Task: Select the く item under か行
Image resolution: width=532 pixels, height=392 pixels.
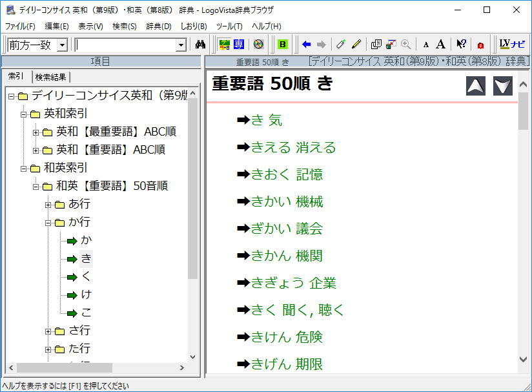Action: [x=87, y=277]
